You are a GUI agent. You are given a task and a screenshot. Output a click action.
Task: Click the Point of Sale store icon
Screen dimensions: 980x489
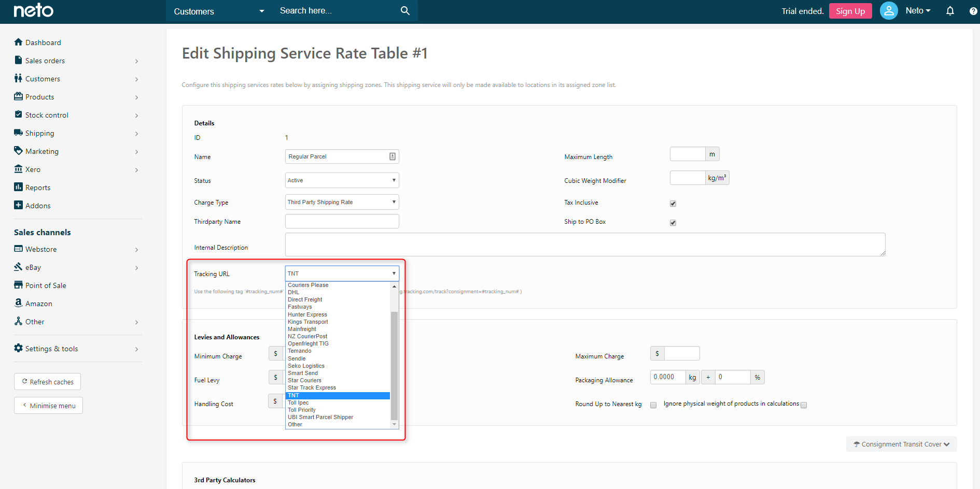pyautogui.click(x=19, y=285)
